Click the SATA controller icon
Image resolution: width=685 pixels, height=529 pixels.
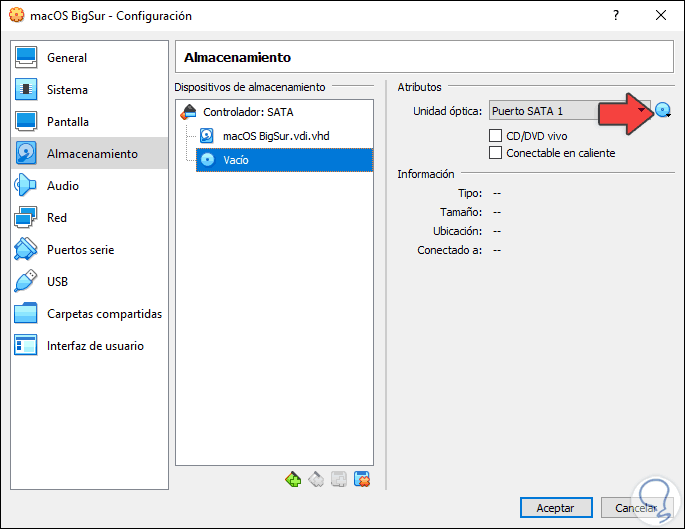(189, 112)
